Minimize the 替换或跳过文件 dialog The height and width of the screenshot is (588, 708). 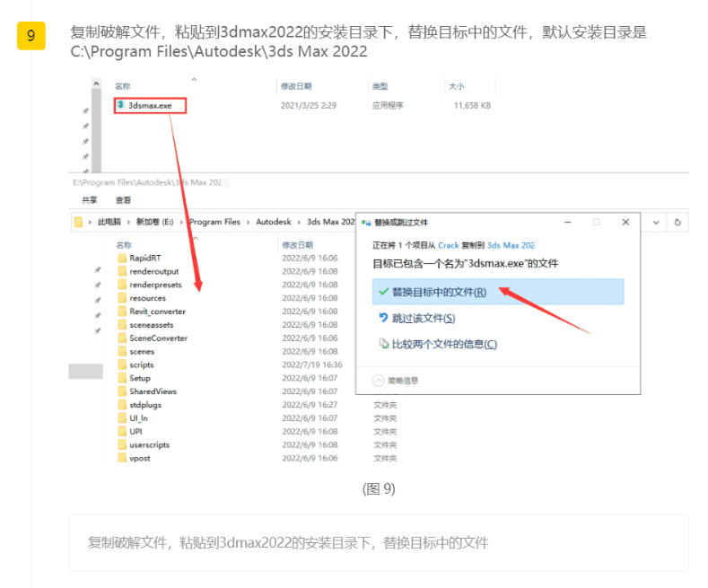tap(568, 223)
